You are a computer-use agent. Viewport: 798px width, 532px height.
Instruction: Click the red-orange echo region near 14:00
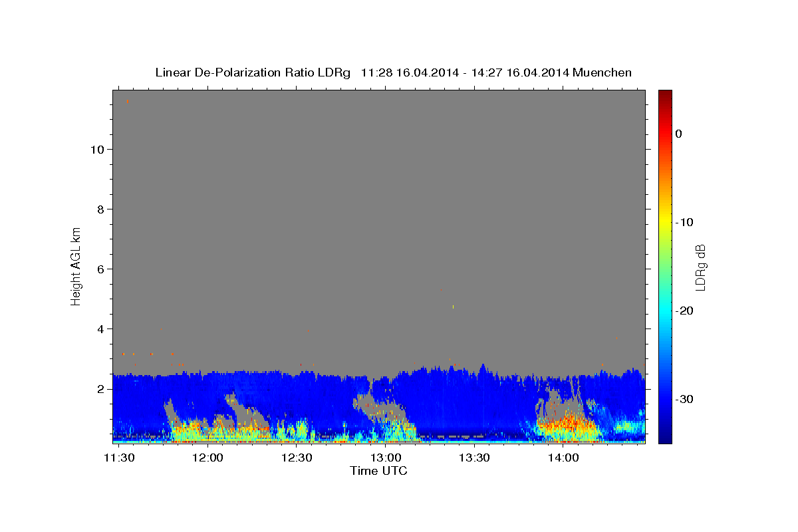[569, 423]
